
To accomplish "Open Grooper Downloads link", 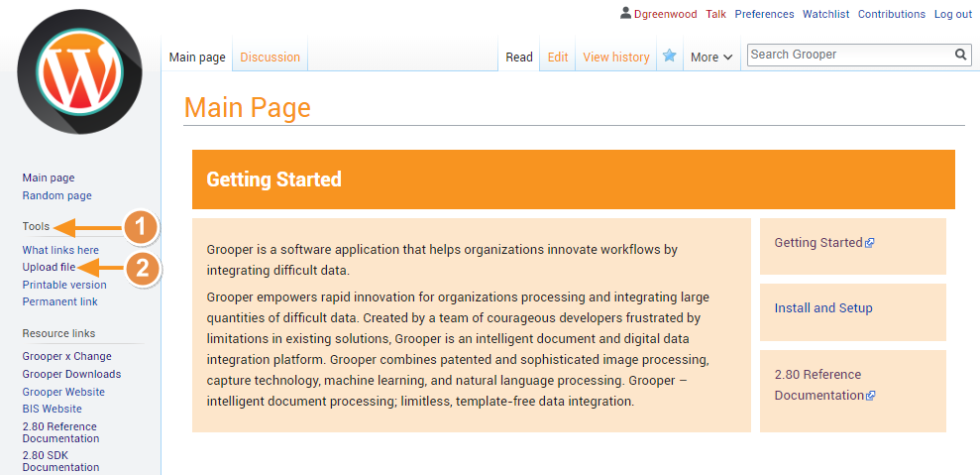I will pyautogui.click(x=72, y=374).
